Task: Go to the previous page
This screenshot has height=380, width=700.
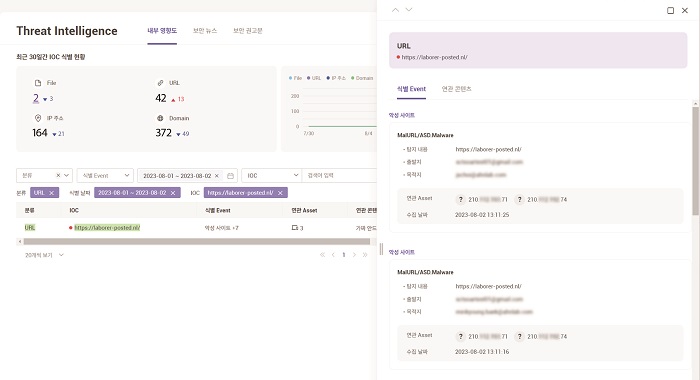Action: 333,255
